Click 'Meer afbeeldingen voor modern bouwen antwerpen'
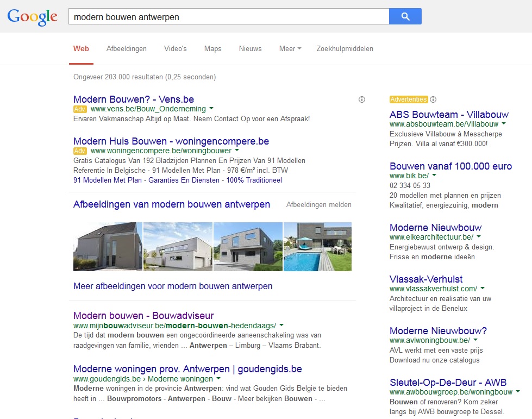532x419 pixels. pos(173,286)
